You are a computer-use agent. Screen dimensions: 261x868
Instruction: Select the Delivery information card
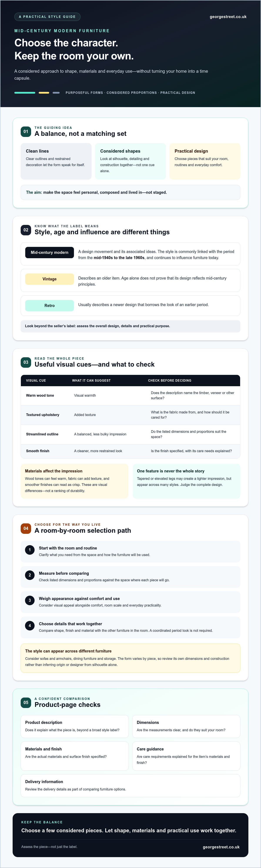point(130,785)
